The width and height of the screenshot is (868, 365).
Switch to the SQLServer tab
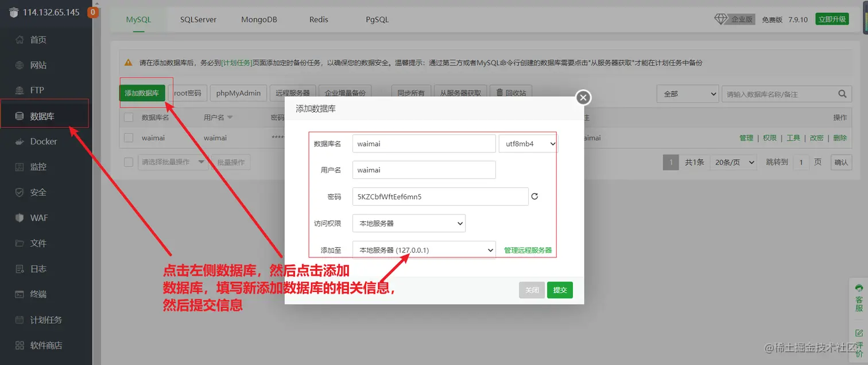tap(198, 19)
